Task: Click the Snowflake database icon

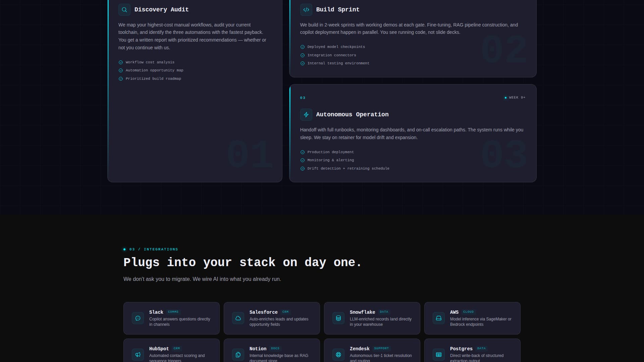Action: pos(338,318)
